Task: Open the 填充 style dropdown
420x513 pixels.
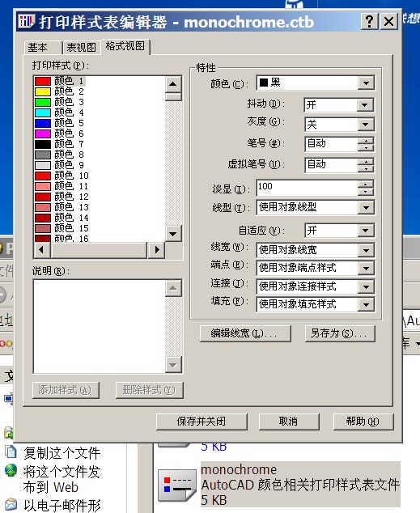Action: [x=366, y=305]
